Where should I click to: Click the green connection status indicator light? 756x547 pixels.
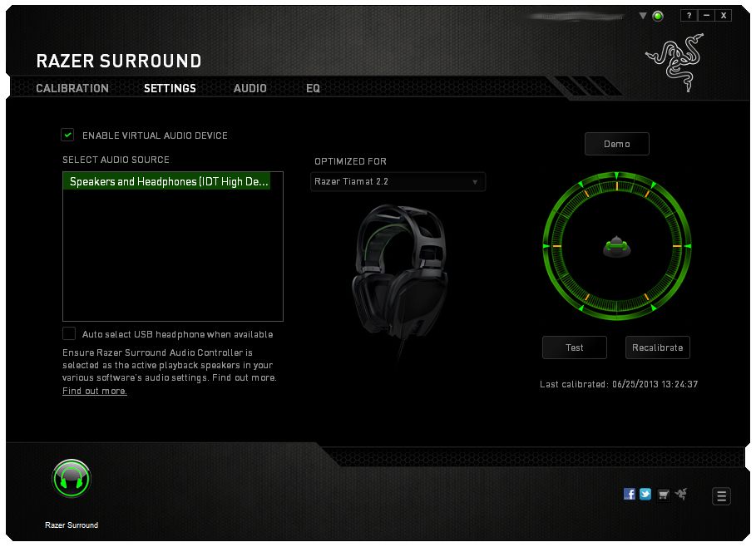[657, 15]
